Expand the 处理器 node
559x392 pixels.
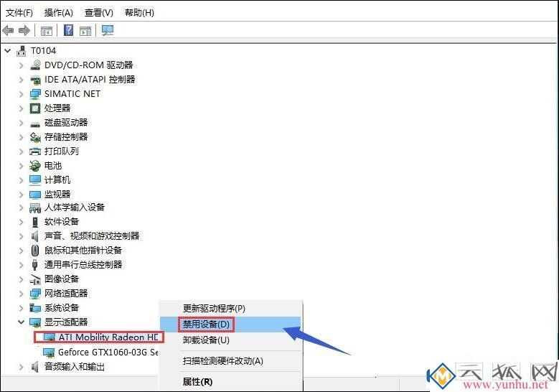point(21,108)
